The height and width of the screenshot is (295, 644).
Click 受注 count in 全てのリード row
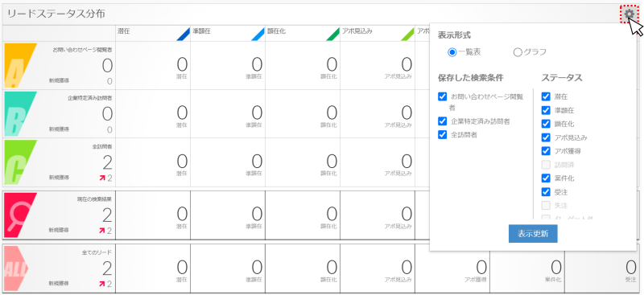click(630, 267)
